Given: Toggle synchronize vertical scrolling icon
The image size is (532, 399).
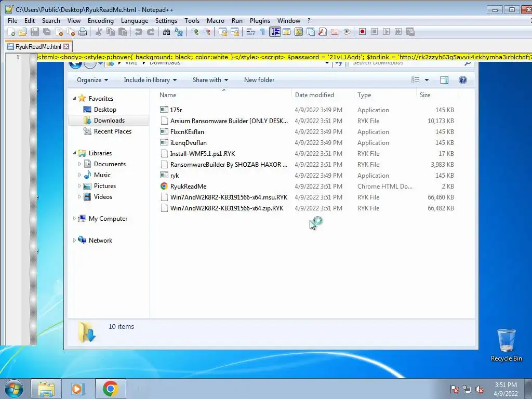Looking at the screenshot, I should click(222, 32).
